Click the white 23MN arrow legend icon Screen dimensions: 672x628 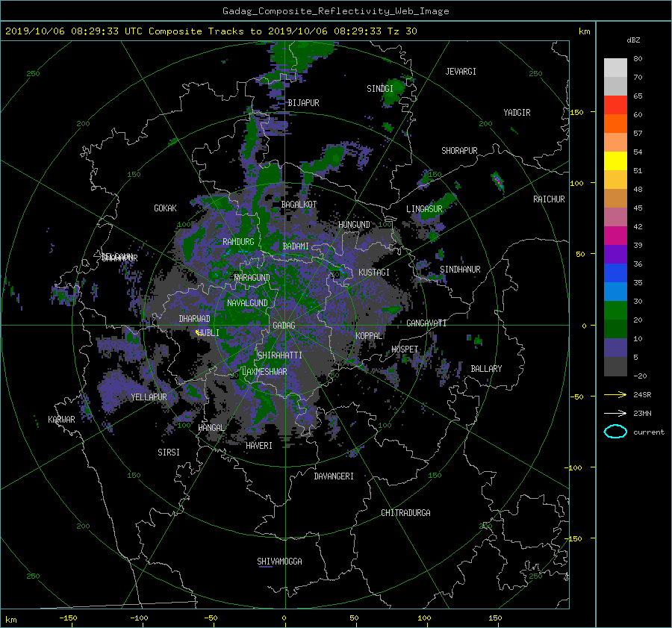point(615,413)
